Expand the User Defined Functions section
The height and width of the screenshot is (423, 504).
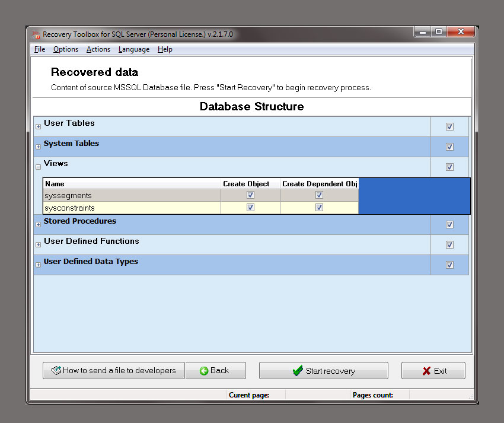point(39,245)
